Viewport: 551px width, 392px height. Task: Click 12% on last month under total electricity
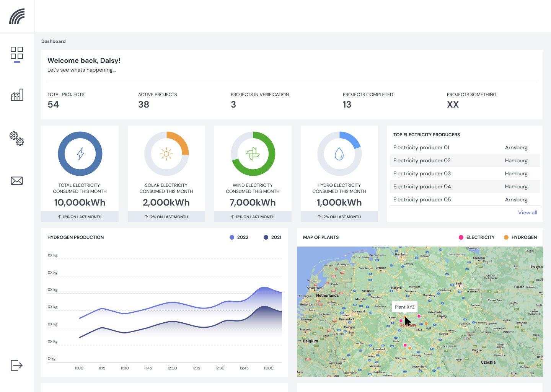pos(80,217)
